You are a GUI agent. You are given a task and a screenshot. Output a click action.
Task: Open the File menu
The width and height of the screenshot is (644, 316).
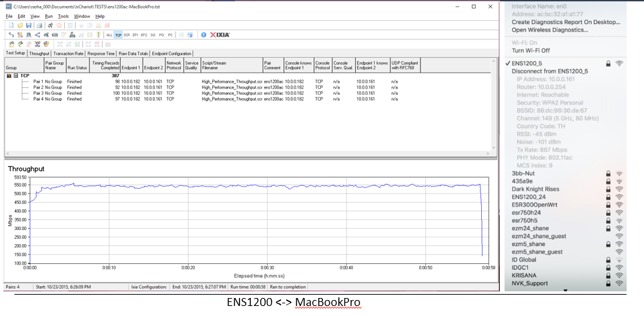[9, 17]
